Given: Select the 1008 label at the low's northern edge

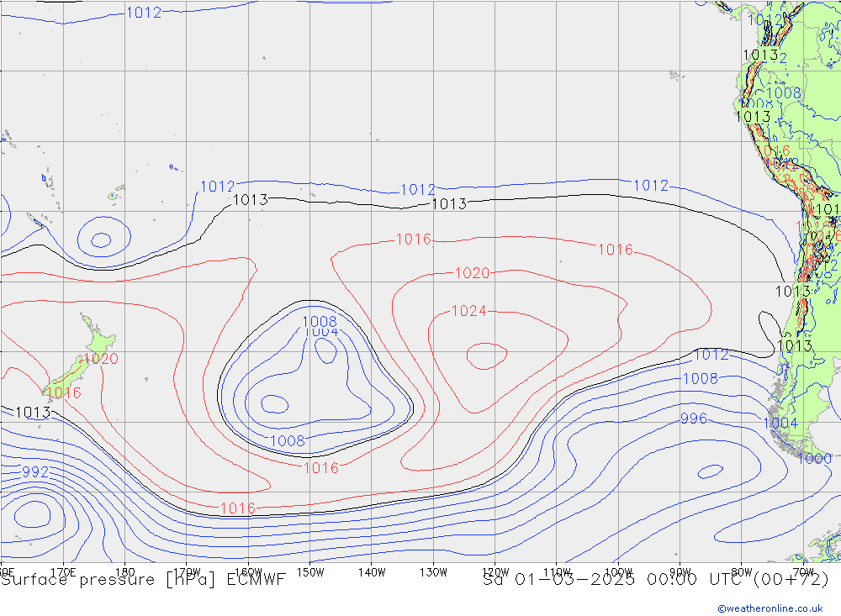Looking at the screenshot, I should [320, 321].
